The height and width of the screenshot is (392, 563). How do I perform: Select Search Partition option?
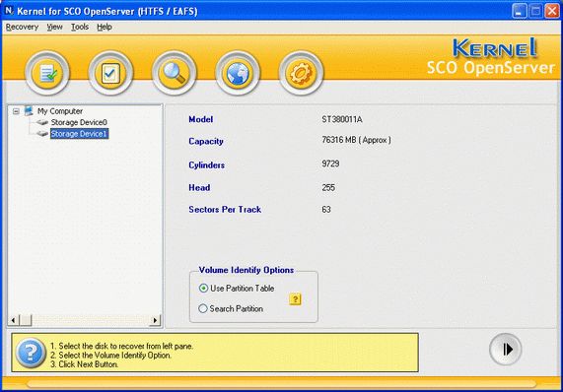click(231, 309)
